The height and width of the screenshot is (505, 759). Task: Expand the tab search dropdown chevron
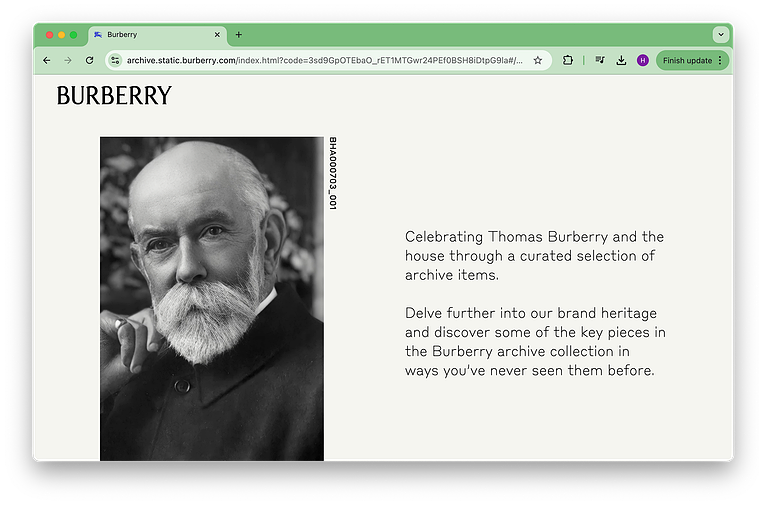point(721,35)
